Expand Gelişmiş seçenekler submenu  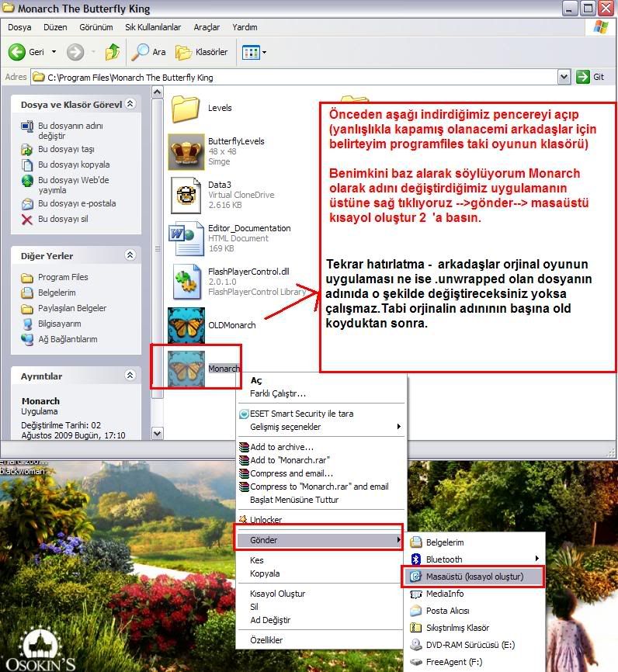coord(321,427)
